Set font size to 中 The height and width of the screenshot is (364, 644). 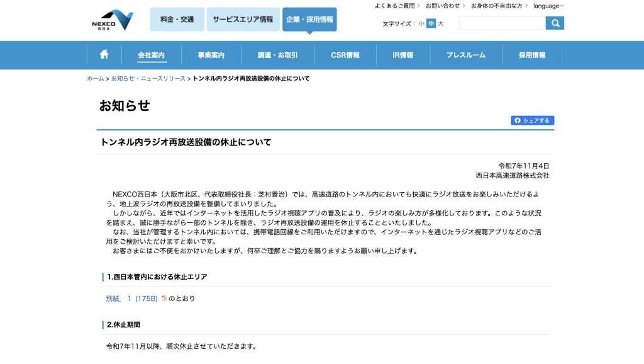point(431,24)
